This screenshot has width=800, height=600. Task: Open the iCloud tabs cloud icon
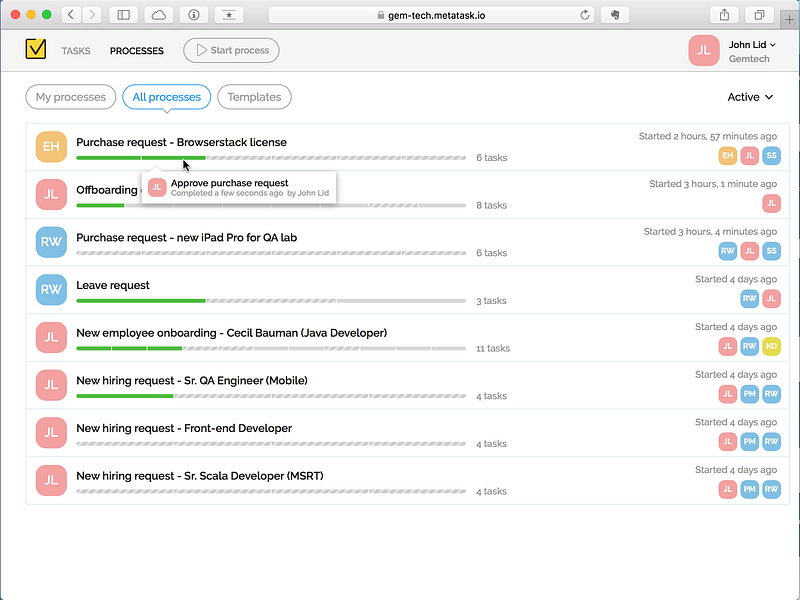pyautogui.click(x=159, y=15)
